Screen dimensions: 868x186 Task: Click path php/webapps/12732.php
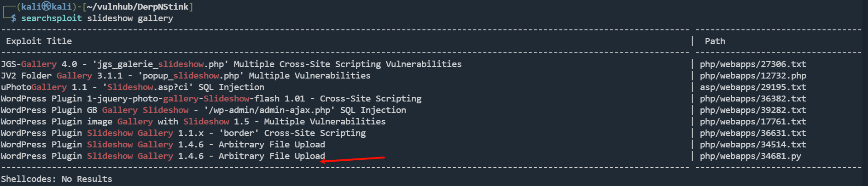click(x=753, y=76)
